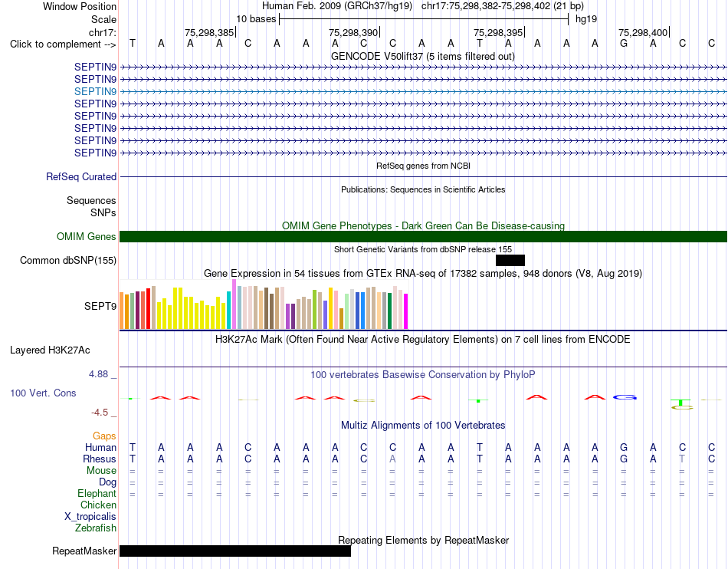Click the '10 bases' scale bar label

(x=256, y=19)
